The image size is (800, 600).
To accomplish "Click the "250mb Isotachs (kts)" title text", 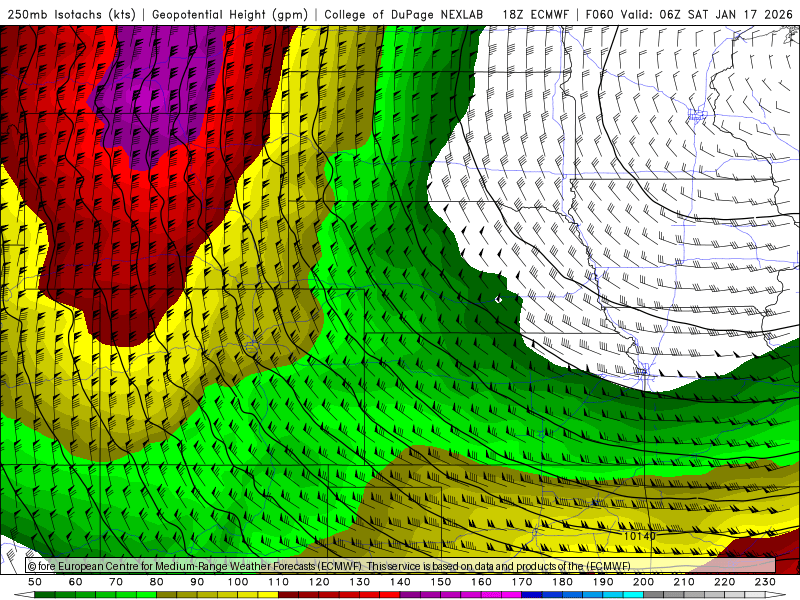I will coord(72,14).
